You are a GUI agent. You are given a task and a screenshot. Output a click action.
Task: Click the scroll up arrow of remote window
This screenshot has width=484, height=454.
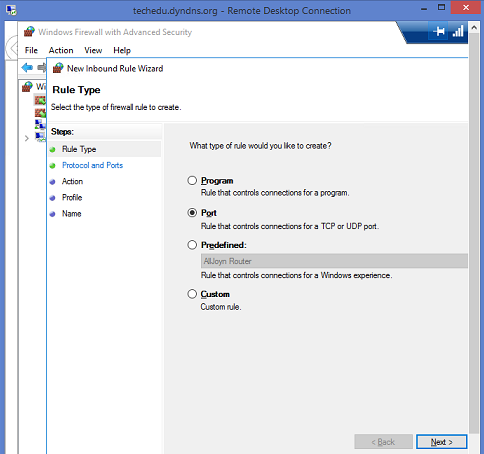click(474, 28)
